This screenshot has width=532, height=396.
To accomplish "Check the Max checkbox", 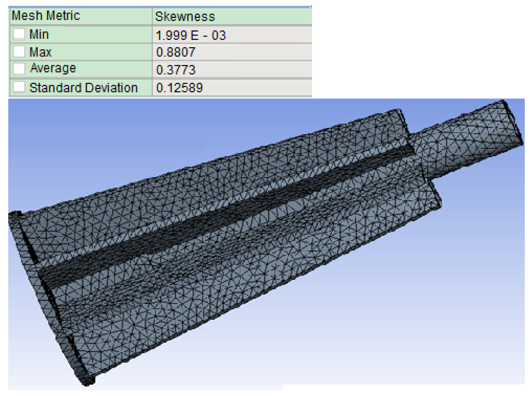I will point(19,52).
